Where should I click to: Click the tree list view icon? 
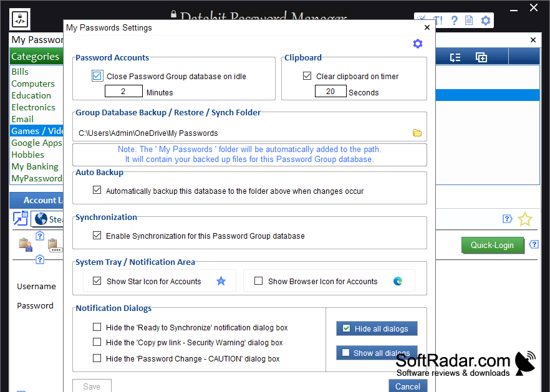click(455, 57)
